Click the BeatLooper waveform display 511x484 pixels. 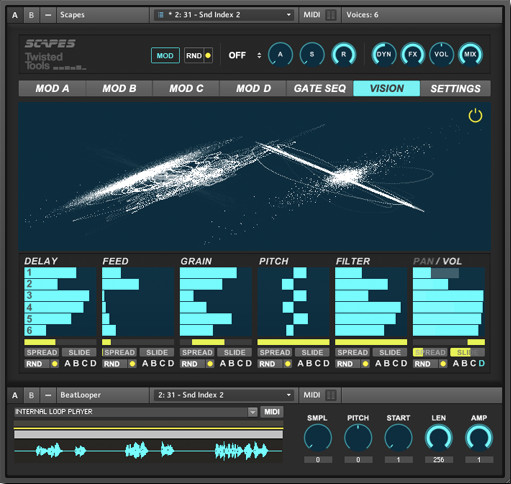[x=148, y=451]
